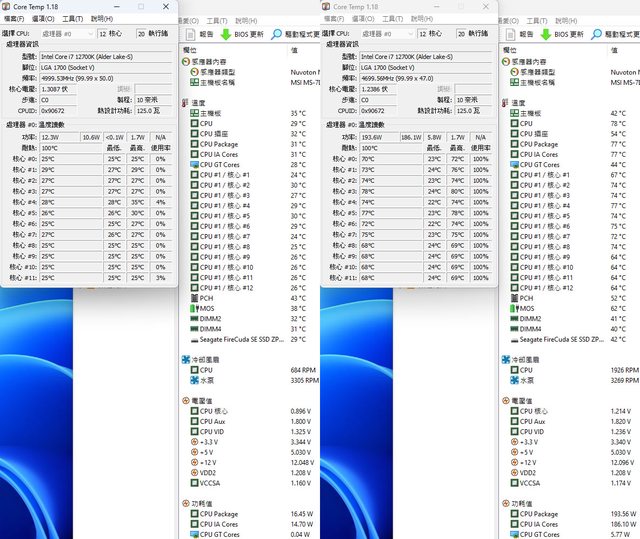The height and width of the screenshot is (539, 640).
Task: Click the 水泵 fan icon reading 3305 RPM
Action: tap(193, 381)
